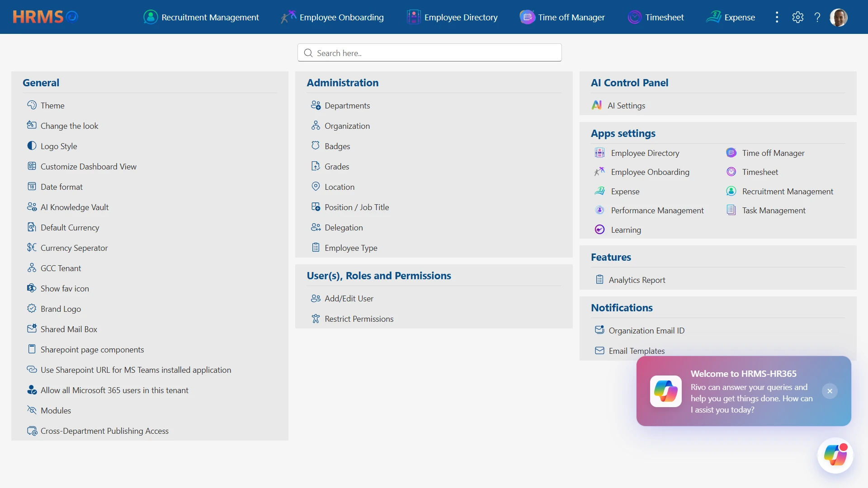Viewport: 868px width, 488px height.
Task: Click the Location pin icon
Action: click(x=316, y=186)
